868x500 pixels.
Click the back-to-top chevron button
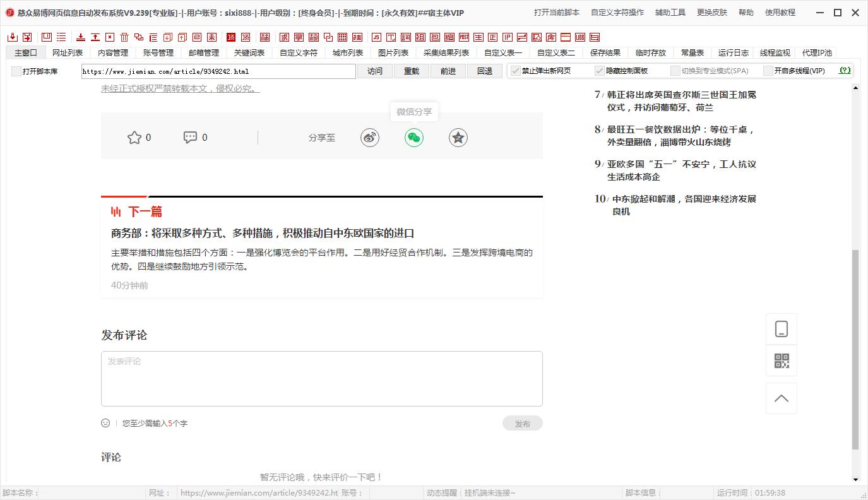pos(782,398)
